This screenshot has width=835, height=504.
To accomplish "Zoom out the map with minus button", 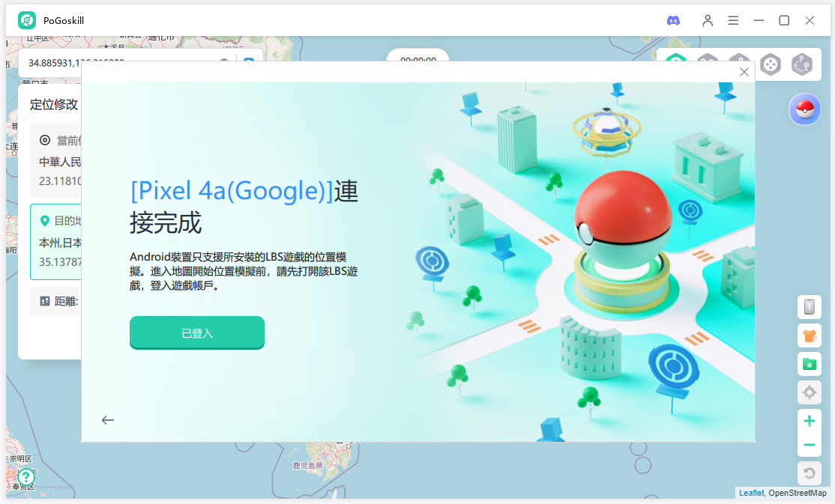I will pyautogui.click(x=809, y=445).
